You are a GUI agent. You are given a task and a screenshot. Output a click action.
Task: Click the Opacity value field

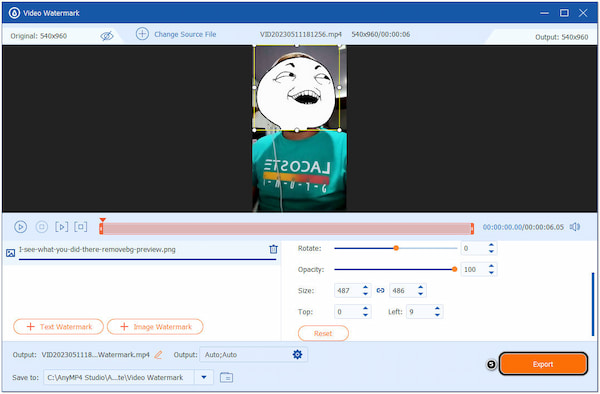click(x=474, y=269)
